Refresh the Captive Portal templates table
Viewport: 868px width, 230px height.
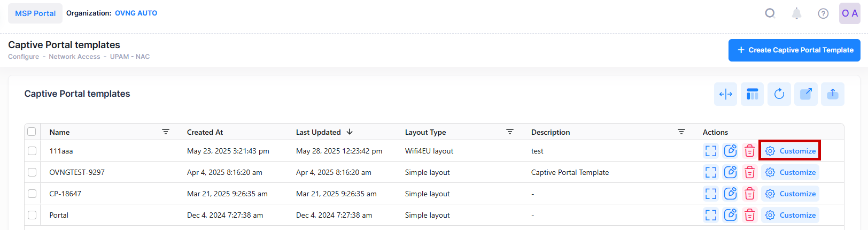click(x=779, y=94)
